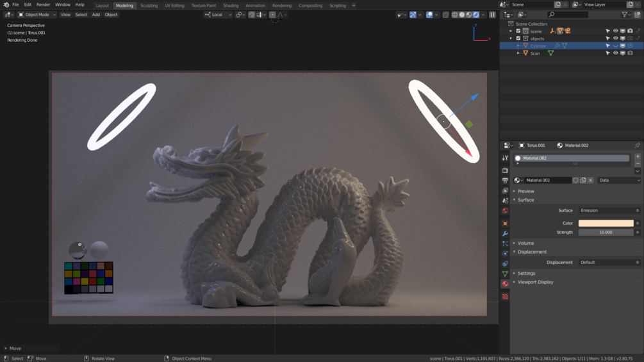Hide the objects collection in viewport
Screen dimensions: 644x362
pyautogui.click(x=615, y=38)
